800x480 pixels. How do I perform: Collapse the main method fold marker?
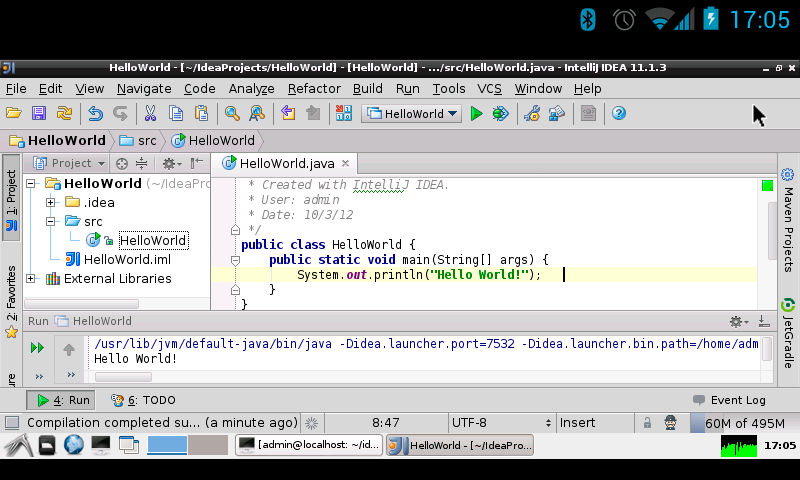(235, 261)
